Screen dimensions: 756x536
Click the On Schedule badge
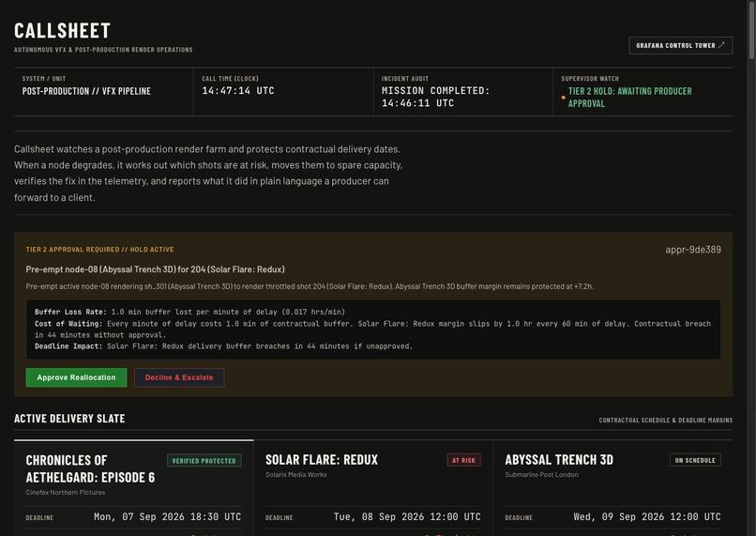695,460
